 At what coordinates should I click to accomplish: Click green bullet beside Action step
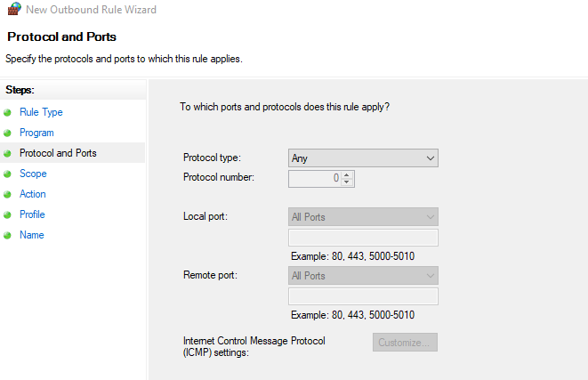tap(8, 195)
